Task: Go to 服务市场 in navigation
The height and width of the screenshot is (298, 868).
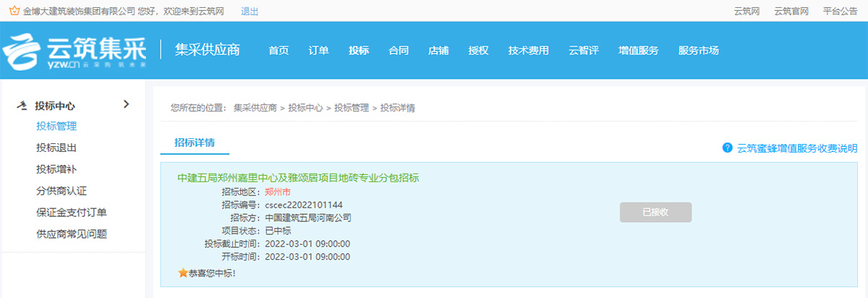Action: coord(699,51)
